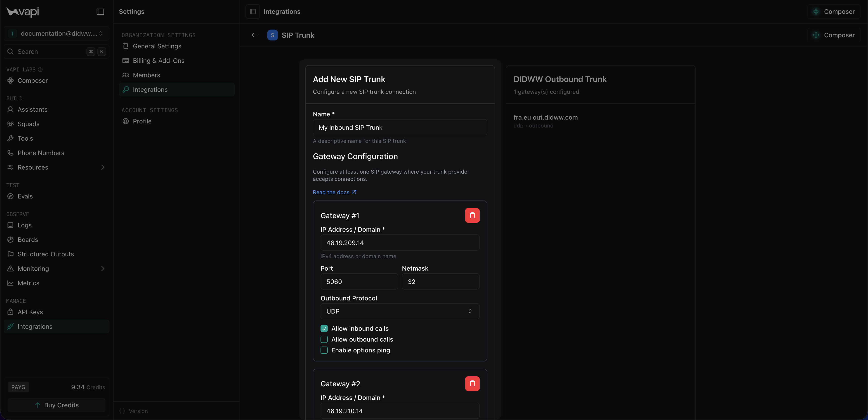Click the Boards chart icon
868x420 pixels.
[x=10, y=240]
